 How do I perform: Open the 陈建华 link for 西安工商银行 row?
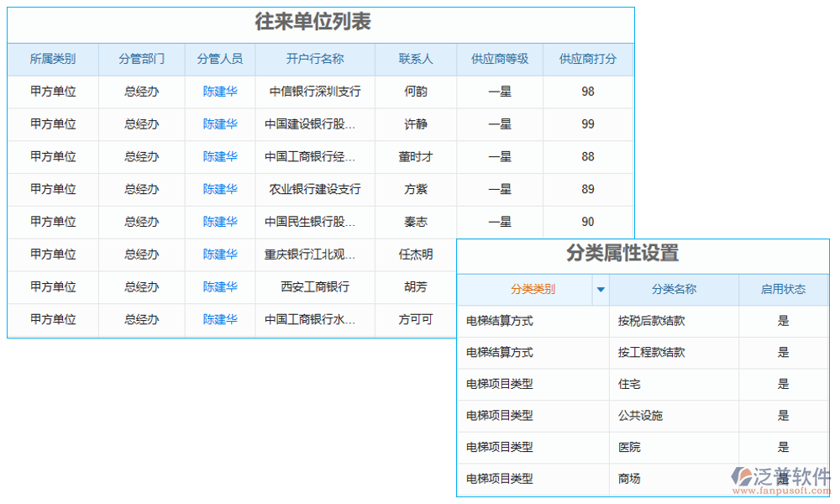pyautogui.click(x=220, y=286)
